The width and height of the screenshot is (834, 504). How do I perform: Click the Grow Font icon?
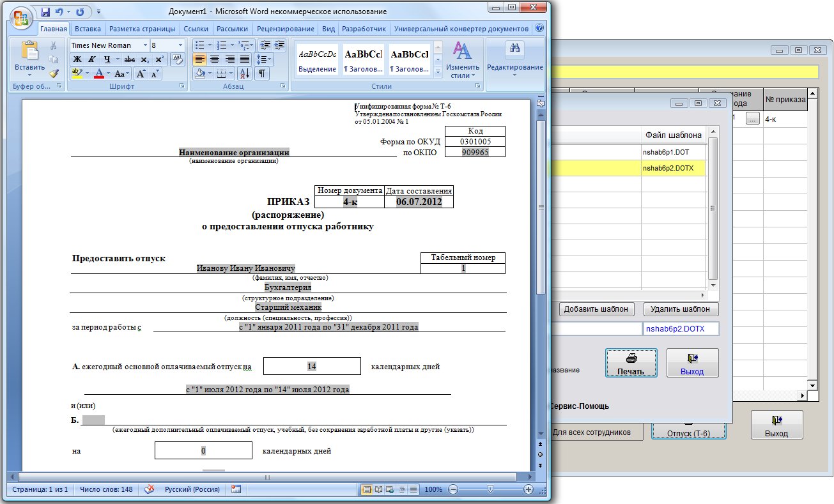pos(140,73)
